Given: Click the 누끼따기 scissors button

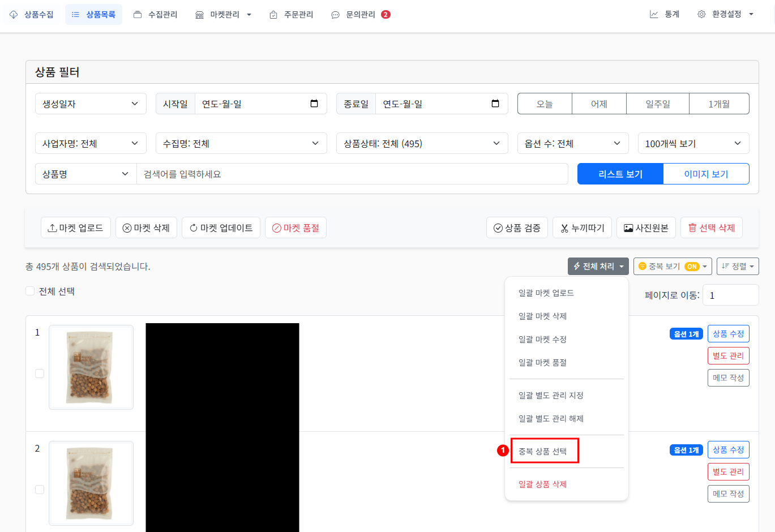Looking at the screenshot, I should coord(582,228).
